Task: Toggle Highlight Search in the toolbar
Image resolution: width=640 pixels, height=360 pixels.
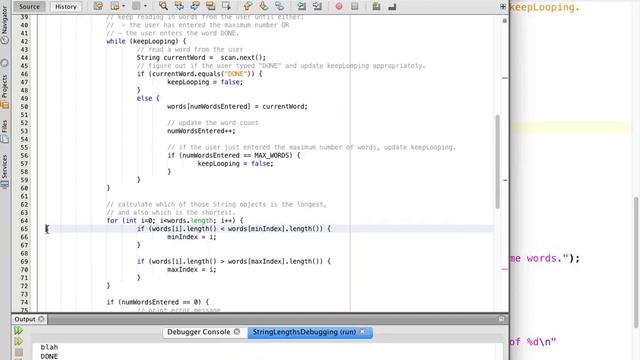Action: pos(211,6)
